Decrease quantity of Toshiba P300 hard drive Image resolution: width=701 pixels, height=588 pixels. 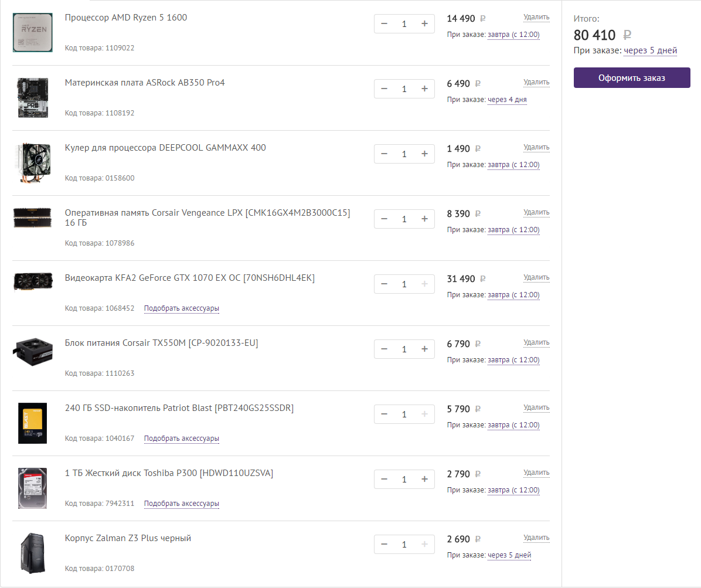[x=384, y=480]
